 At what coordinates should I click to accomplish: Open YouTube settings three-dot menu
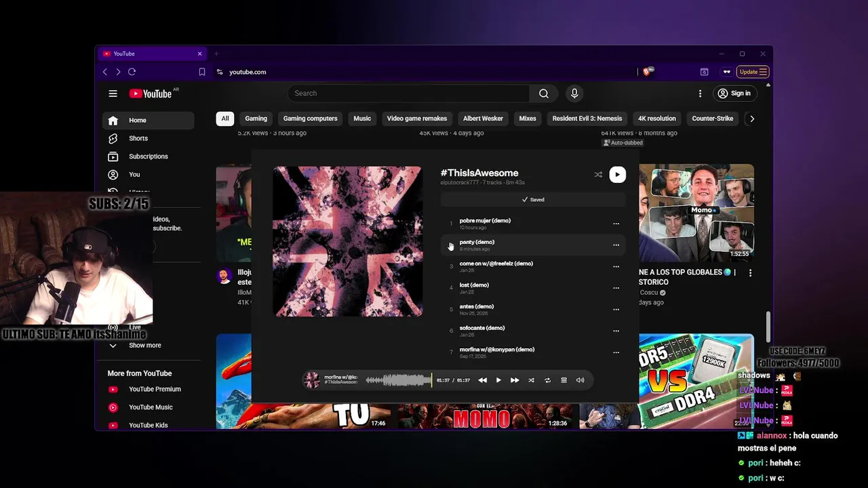point(700,94)
